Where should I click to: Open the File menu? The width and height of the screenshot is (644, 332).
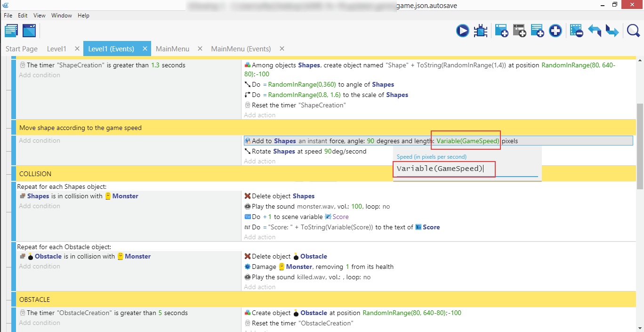[x=8, y=16]
